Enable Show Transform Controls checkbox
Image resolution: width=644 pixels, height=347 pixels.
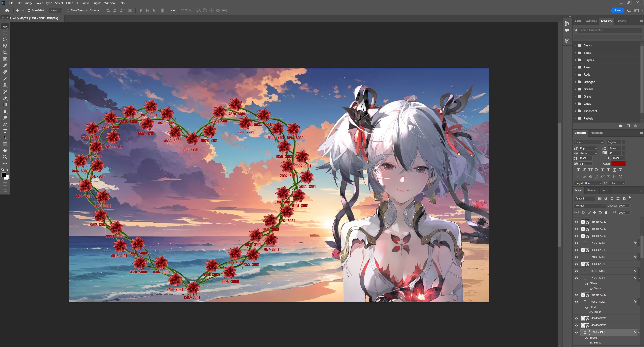(68, 11)
